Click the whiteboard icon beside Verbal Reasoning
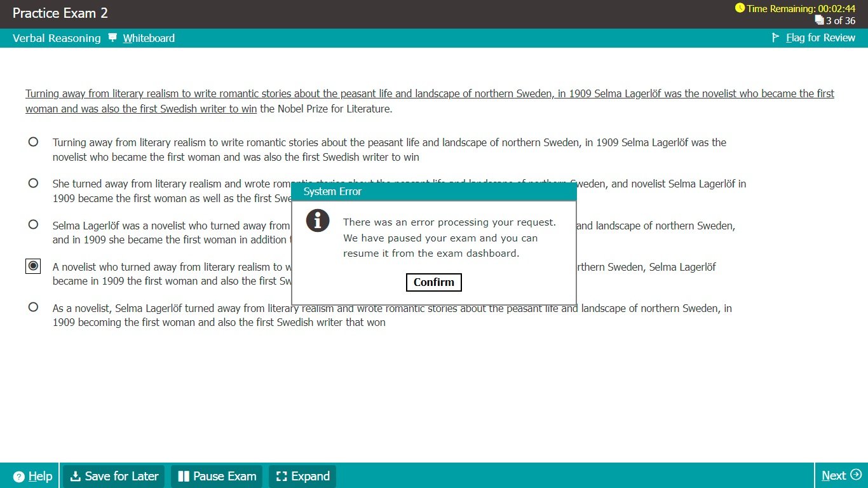The image size is (868, 488). coord(112,37)
